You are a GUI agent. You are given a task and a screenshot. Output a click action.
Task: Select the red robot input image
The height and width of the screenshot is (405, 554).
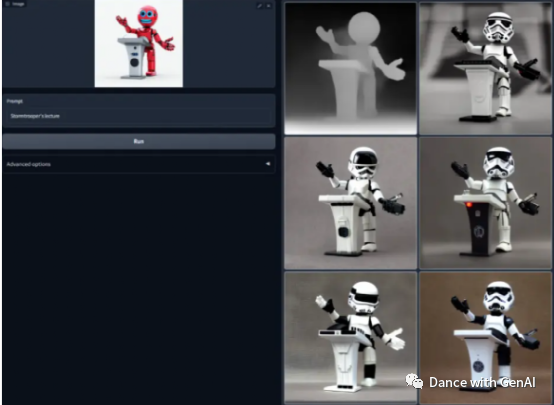click(x=139, y=43)
